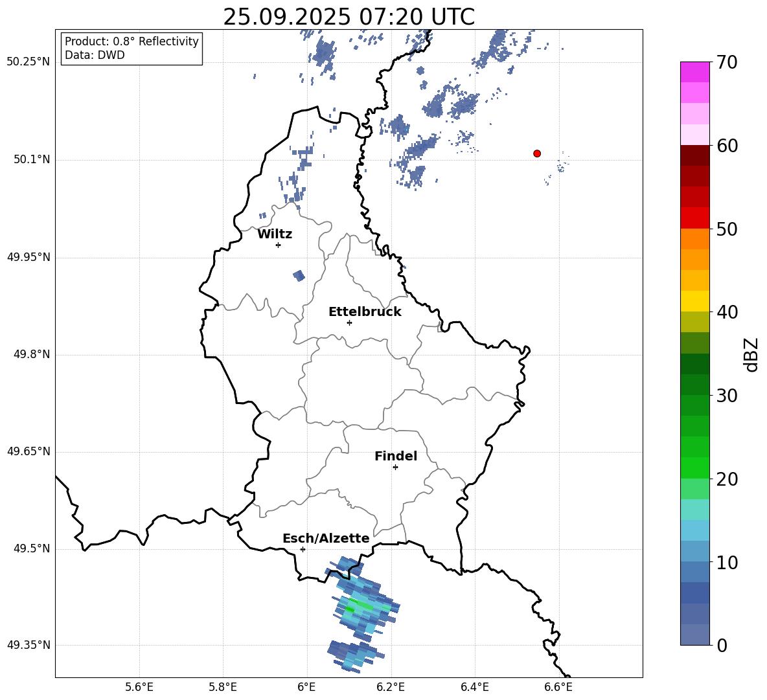Click the orange colorbar segment below 50

(695, 238)
